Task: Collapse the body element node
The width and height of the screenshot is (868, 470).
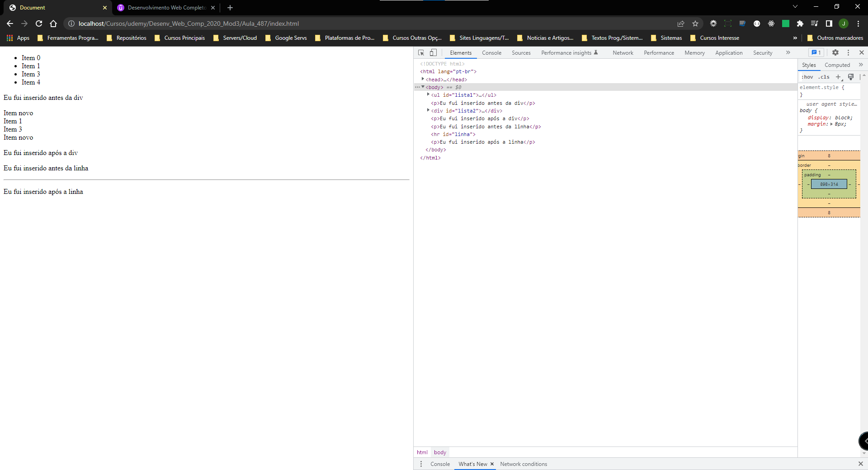Action: 423,87
